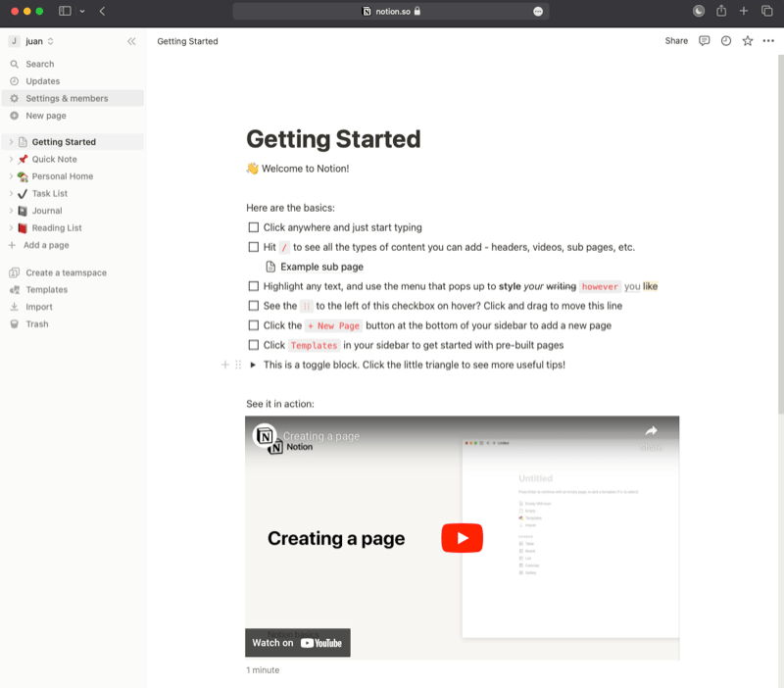Click the Journal notebook icon

[23, 211]
